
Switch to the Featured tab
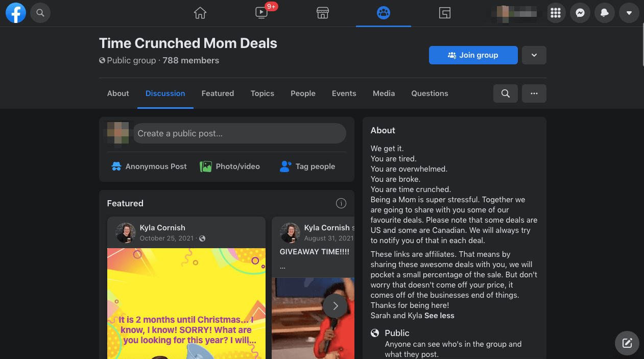point(218,93)
